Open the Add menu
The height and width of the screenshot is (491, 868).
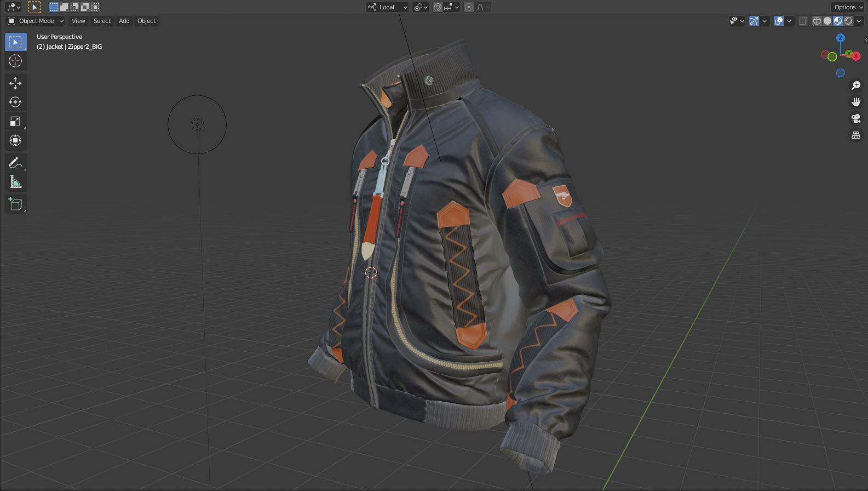click(124, 21)
